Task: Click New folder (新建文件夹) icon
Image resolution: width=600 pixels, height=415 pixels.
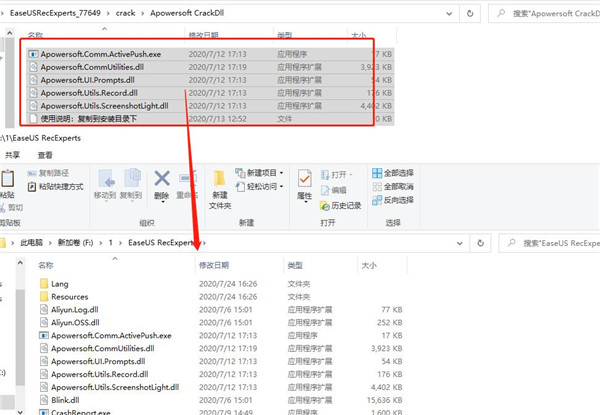Action: [219, 179]
